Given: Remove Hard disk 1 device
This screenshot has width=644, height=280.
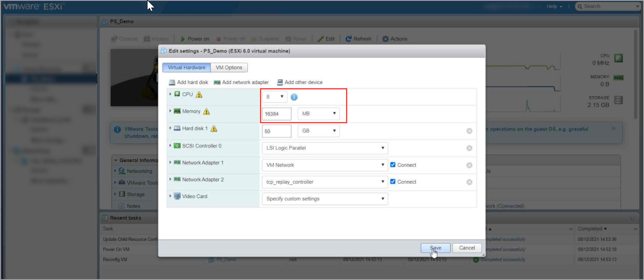Looking at the screenshot, I should [x=469, y=131].
